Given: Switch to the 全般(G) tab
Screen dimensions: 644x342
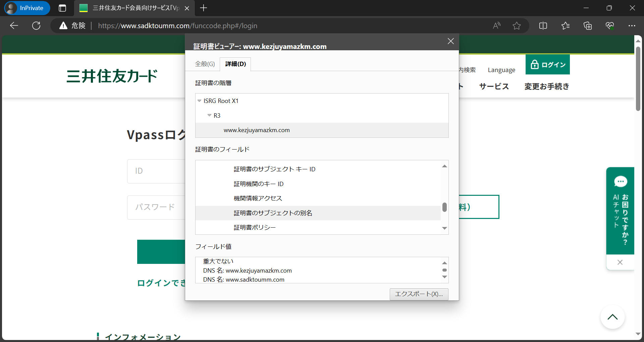Looking at the screenshot, I should pos(205,64).
